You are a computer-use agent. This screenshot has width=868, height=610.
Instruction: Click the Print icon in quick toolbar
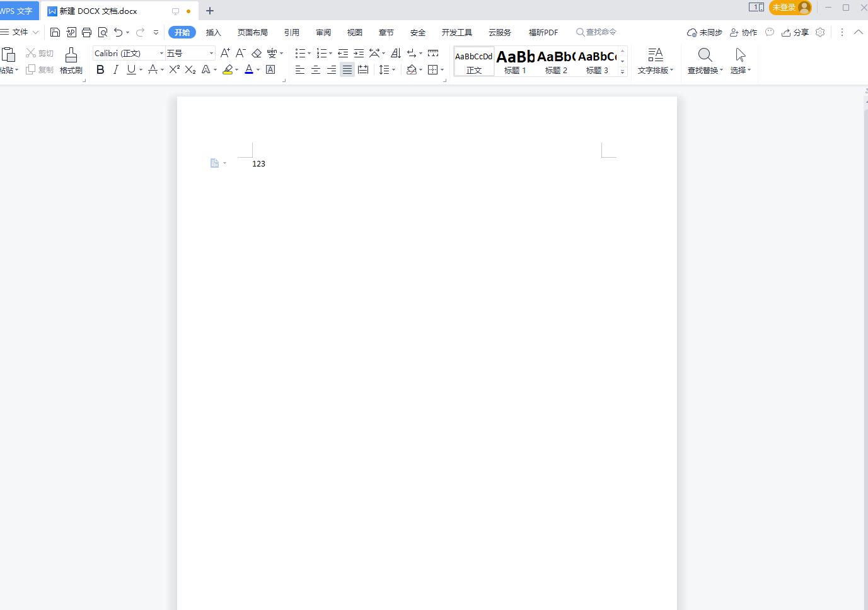[87, 32]
